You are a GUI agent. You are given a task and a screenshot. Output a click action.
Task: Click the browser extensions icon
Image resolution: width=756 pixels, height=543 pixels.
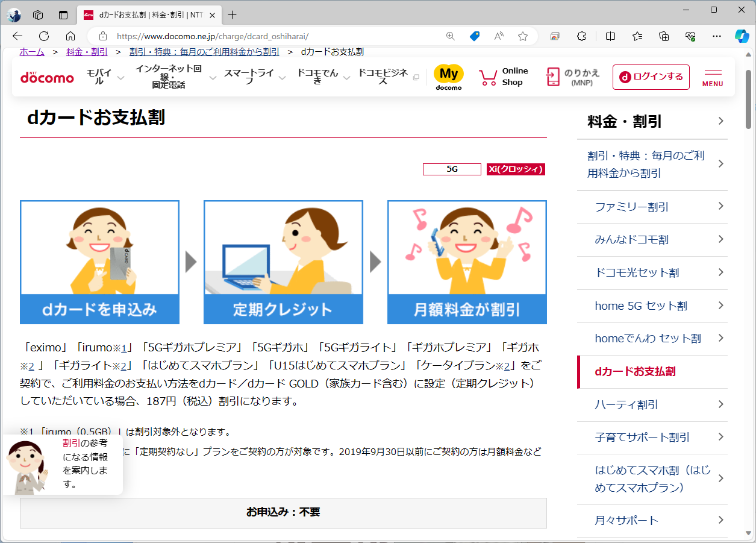point(581,36)
